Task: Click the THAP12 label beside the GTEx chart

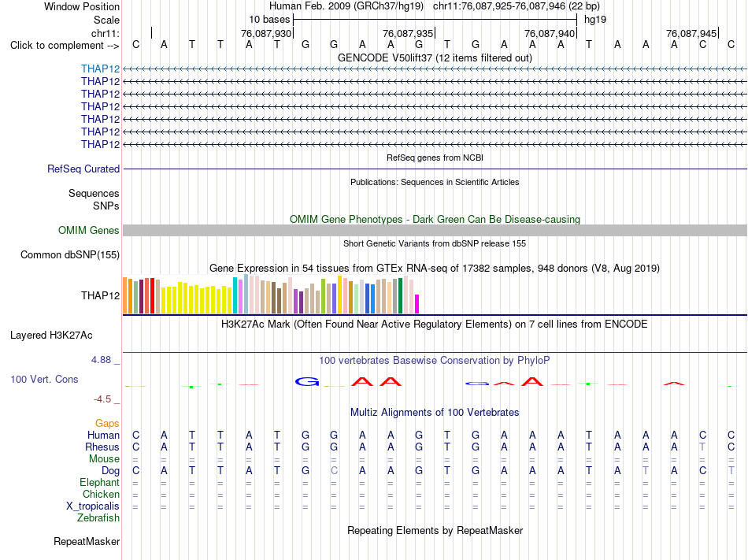Action: (x=100, y=295)
